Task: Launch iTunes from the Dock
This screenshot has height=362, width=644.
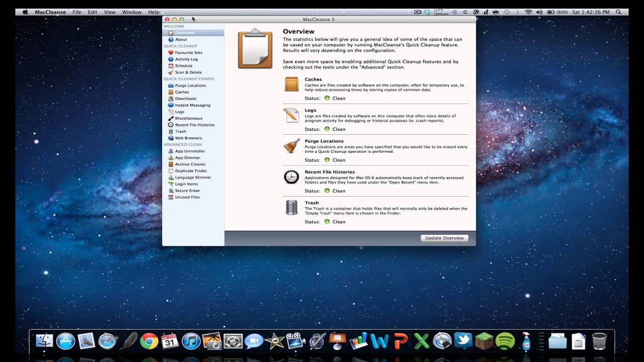Action: point(191,341)
